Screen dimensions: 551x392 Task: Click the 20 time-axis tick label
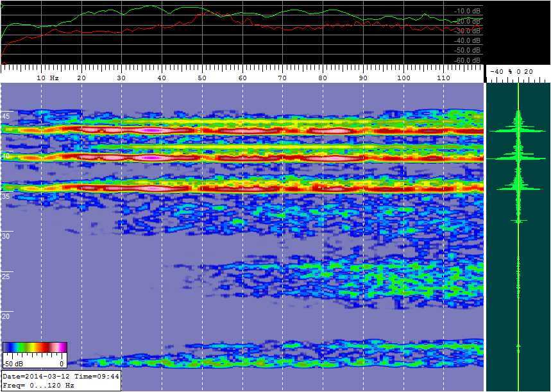click(6, 316)
